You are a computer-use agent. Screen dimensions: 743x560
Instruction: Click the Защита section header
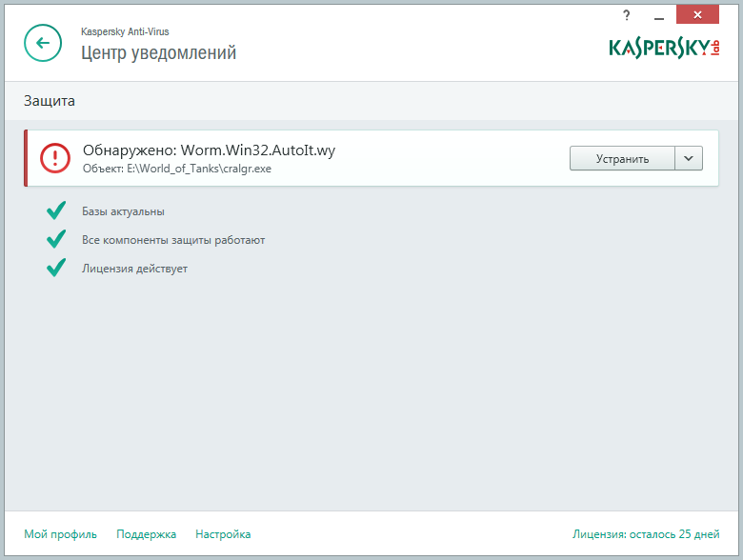(x=50, y=101)
